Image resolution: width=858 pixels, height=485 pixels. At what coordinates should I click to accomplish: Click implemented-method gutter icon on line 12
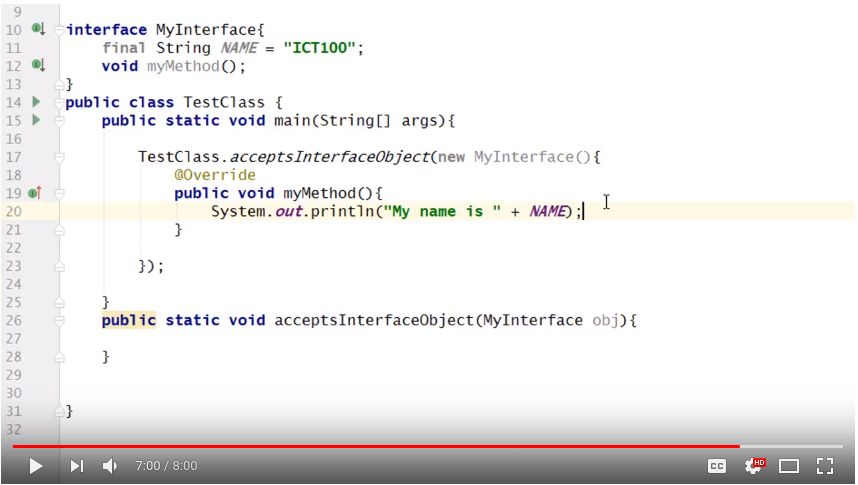(38, 65)
